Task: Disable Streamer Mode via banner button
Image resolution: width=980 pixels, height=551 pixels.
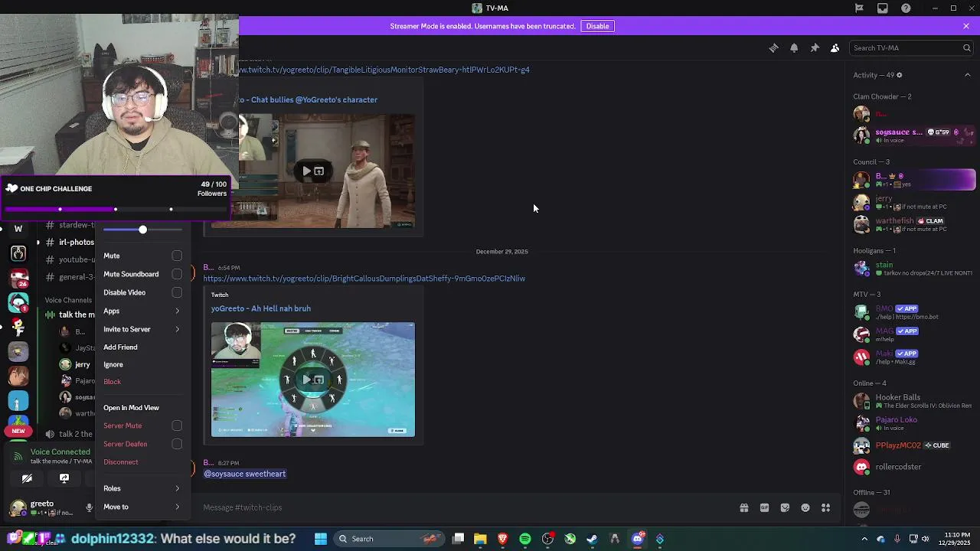Action: (x=597, y=26)
